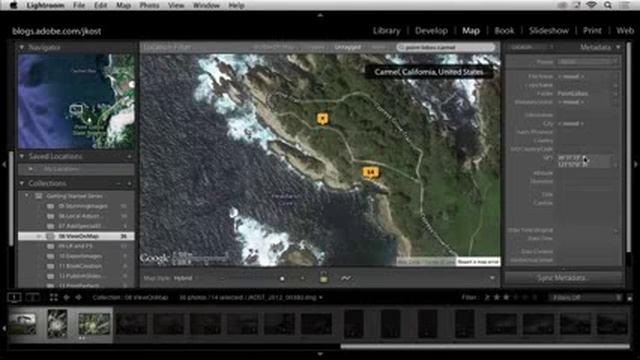Open the Lightroom application menu
The width and height of the screenshot is (640, 360).
[45, 5]
